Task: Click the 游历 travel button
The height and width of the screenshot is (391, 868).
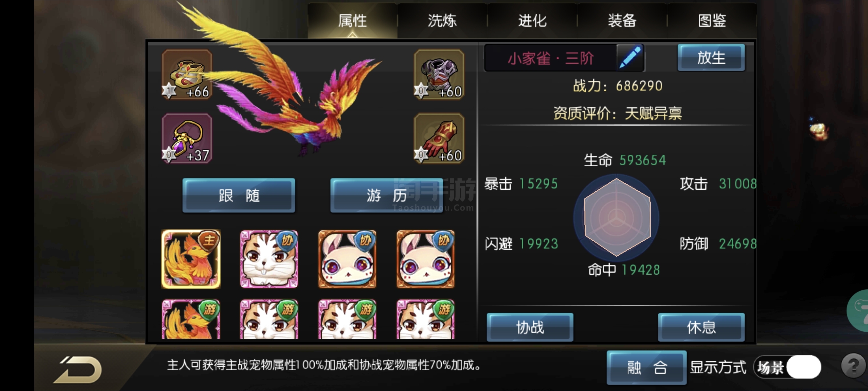Action: tap(387, 195)
